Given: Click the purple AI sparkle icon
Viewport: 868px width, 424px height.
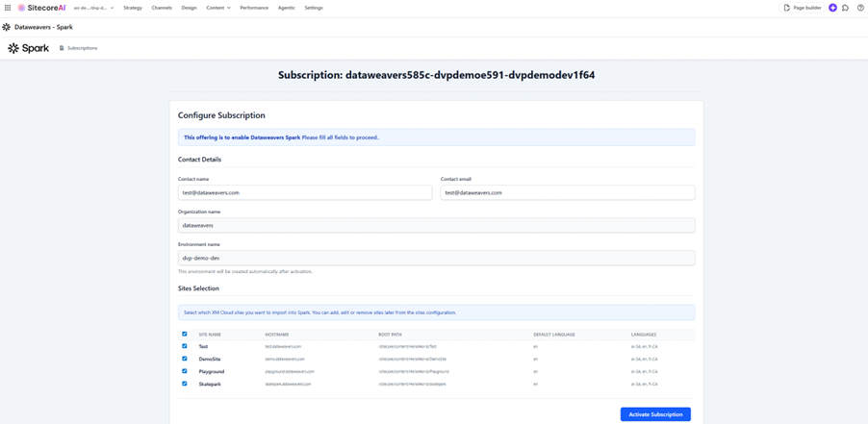Looking at the screenshot, I should click(832, 8).
